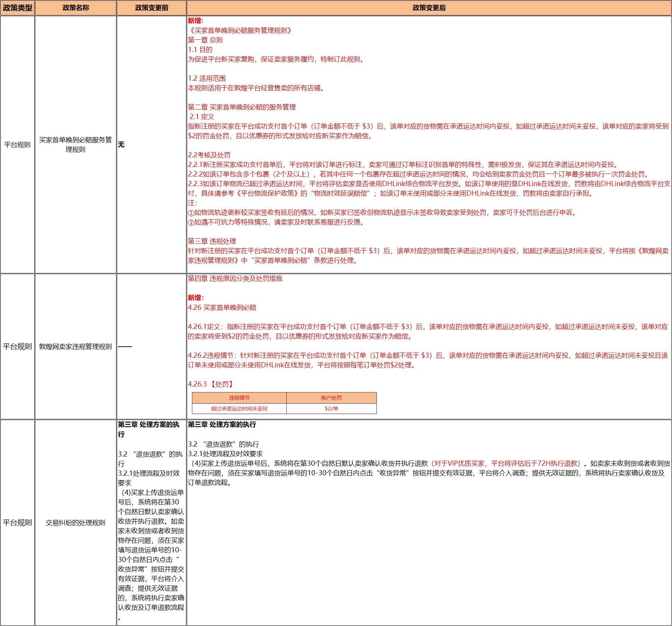This screenshot has width=672, height=626.
Task: Select the 账户处罚 header in the penalty table
Action: tap(331, 398)
